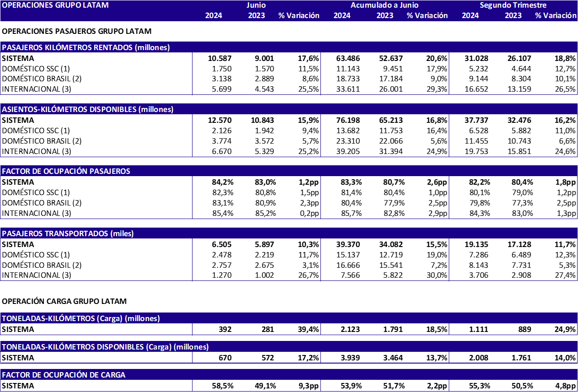578x392 pixels.
Task: Click the 2024 column under Junio
Action: [x=214, y=15]
